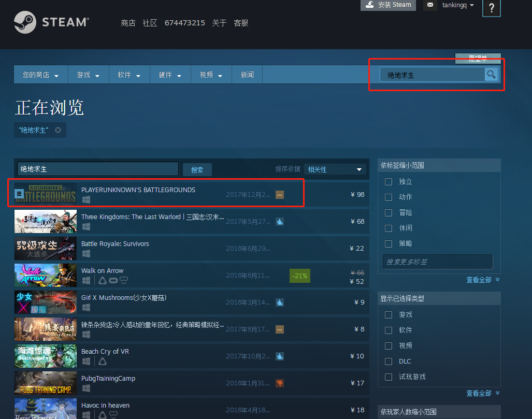Open the 客服 support menu item
This screenshot has height=419, width=532.
click(241, 23)
